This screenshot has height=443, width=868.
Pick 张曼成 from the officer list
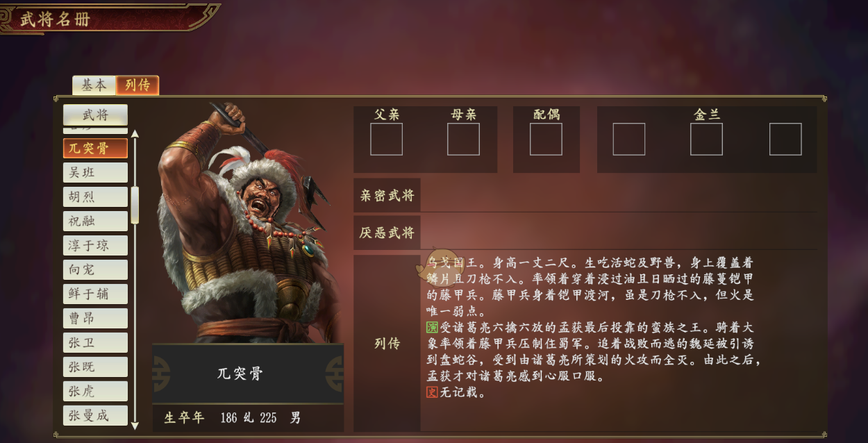coord(95,415)
